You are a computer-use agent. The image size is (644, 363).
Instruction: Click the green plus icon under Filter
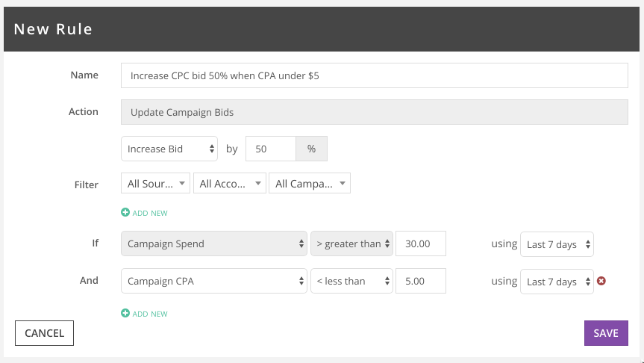(125, 212)
